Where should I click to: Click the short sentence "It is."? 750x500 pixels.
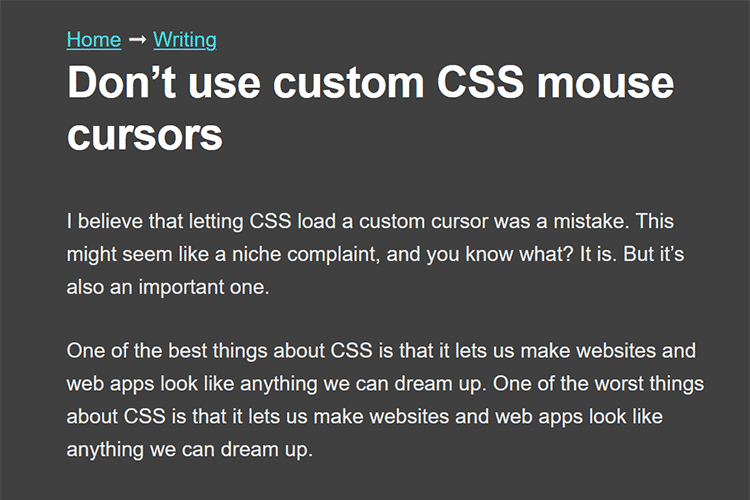pos(597,252)
